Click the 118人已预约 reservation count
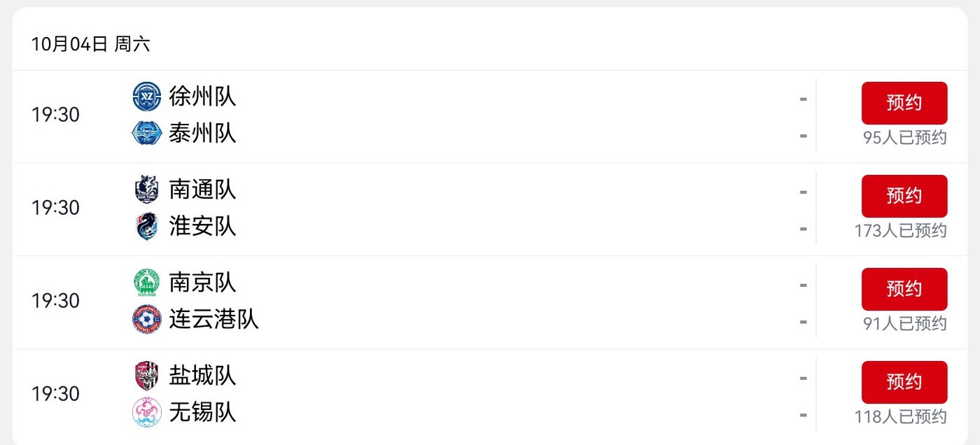 pos(900,417)
